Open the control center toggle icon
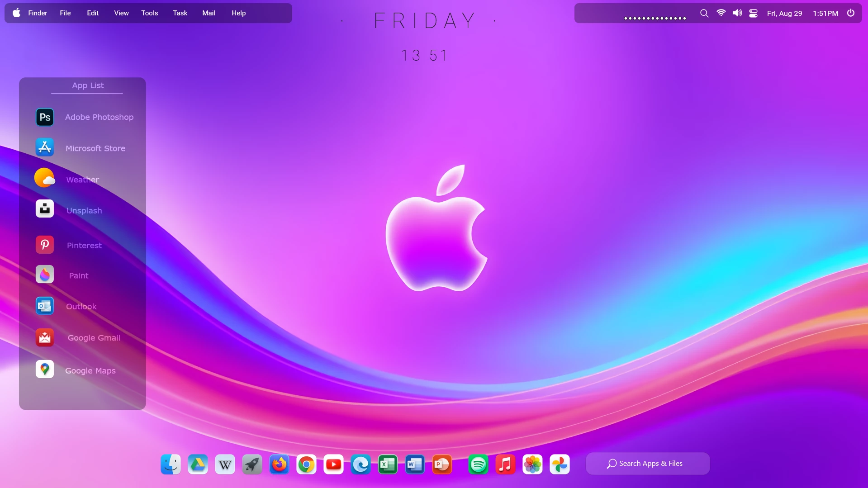 753,13
